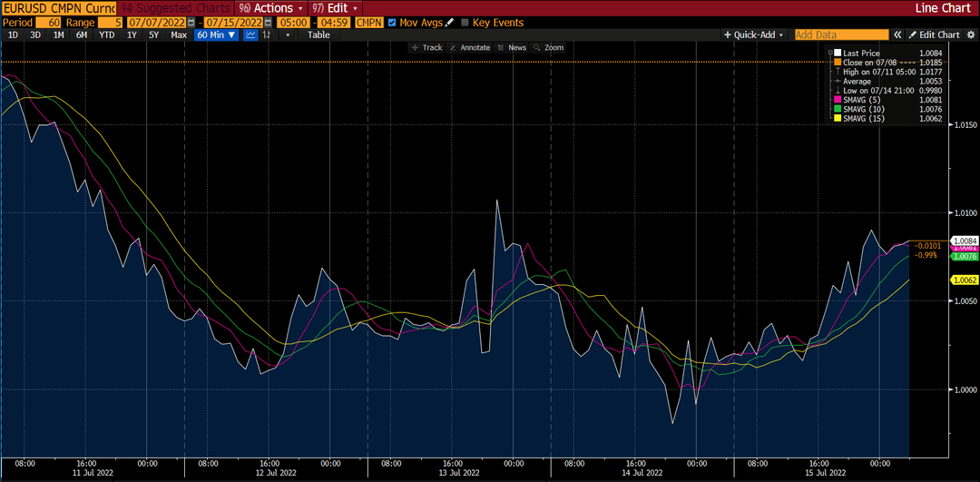The image size is (980, 482).
Task: Click the 05:00 start time field
Action: click(x=293, y=23)
